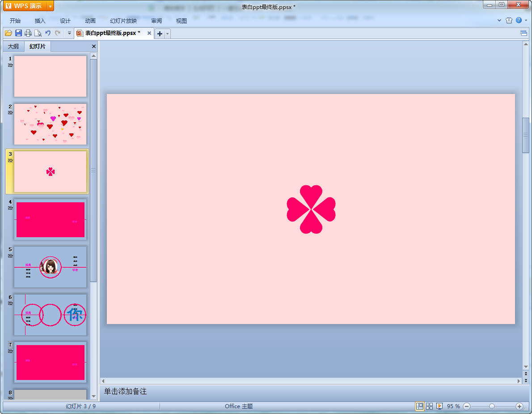Toggle the window arrangement icon at the tab bar's right end

pyautogui.click(x=524, y=33)
